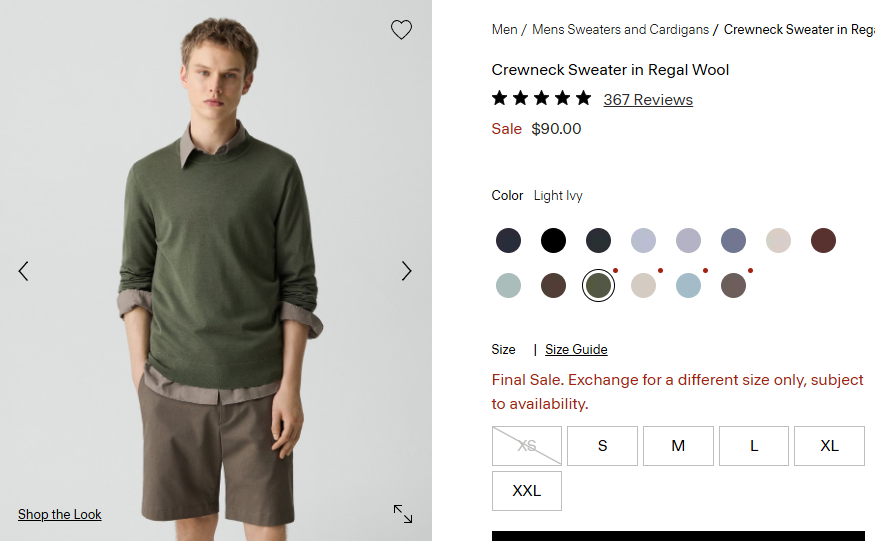881x541 pixels.
Task: Select the black color swatch
Action: [553, 240]
